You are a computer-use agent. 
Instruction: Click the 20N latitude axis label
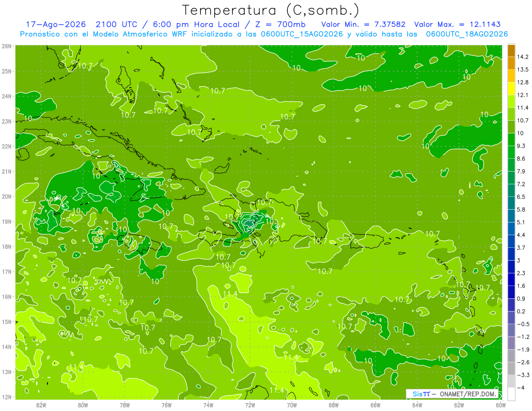(x=6, y=196)
